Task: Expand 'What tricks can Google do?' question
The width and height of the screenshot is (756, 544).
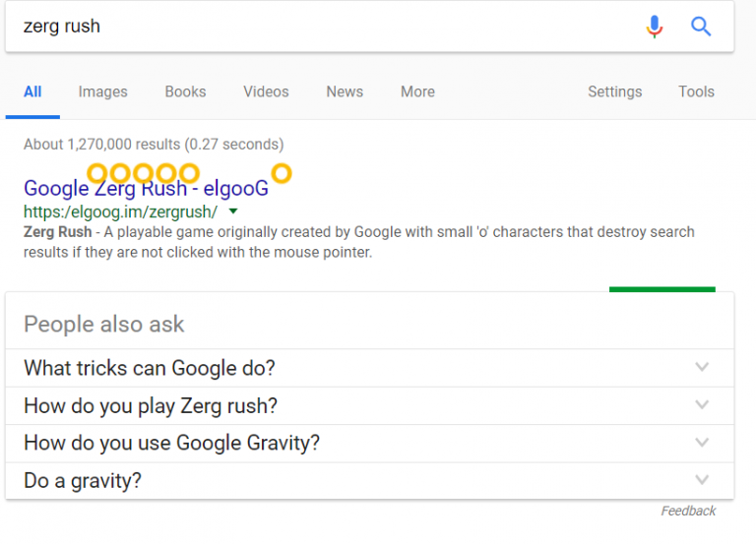Action: pos(701,368)
